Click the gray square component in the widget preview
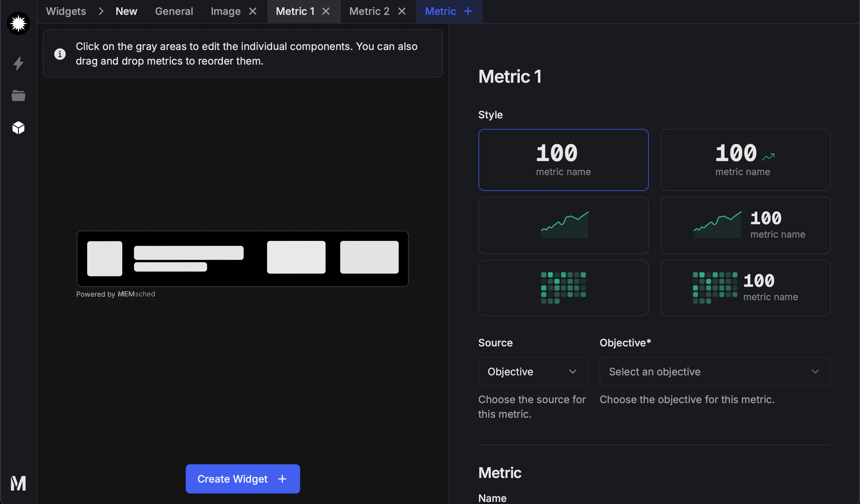This screenshot has height=504, width=860. click(x=104, y=258)
